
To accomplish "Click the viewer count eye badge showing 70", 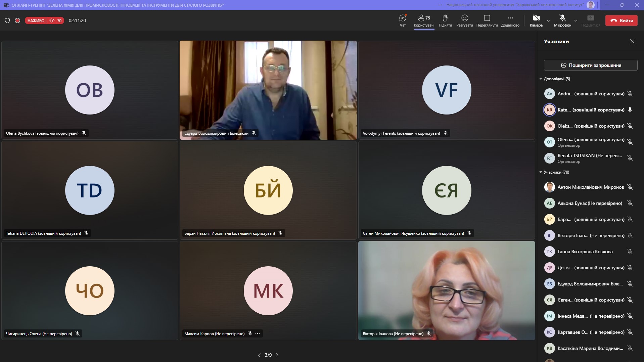I will 55,20.
